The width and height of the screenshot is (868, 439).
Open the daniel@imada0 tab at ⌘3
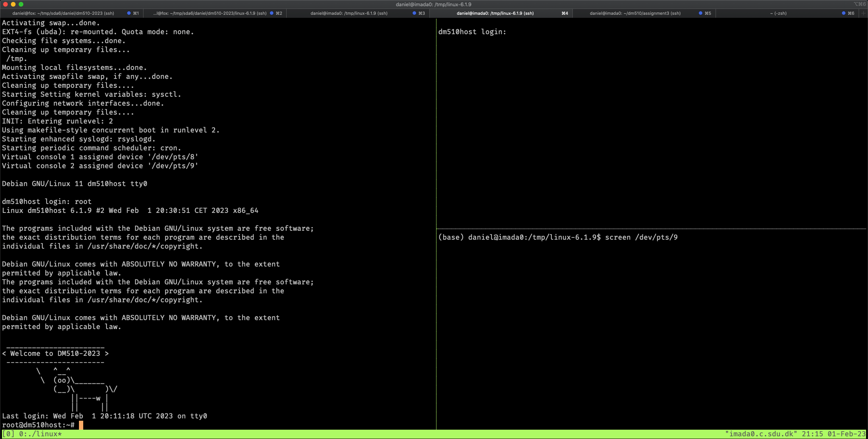349,13
